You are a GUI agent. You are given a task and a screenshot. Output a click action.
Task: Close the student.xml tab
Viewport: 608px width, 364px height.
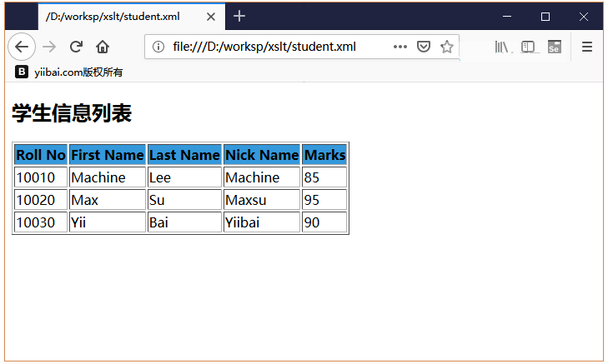pos(211,17)
